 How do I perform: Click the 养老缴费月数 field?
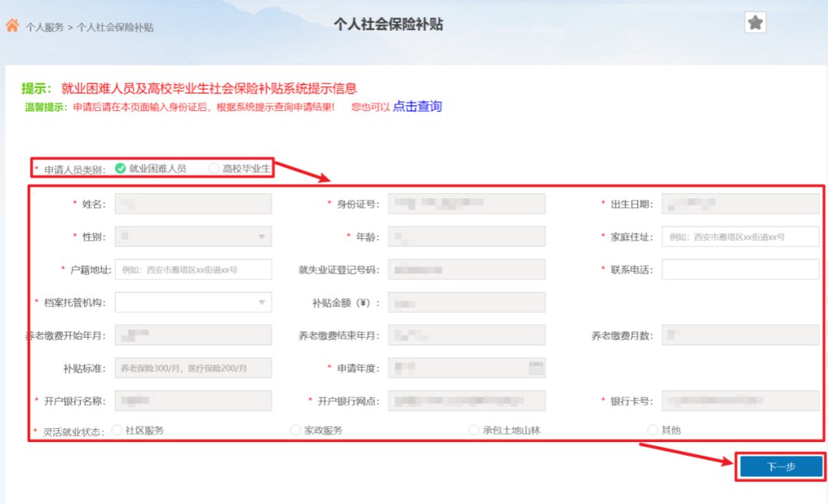click(x=741, y=335)
